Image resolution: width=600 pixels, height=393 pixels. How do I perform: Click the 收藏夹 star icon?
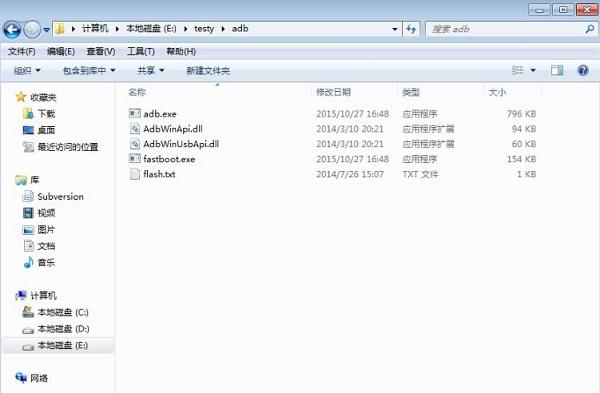[x=21, y=97]
